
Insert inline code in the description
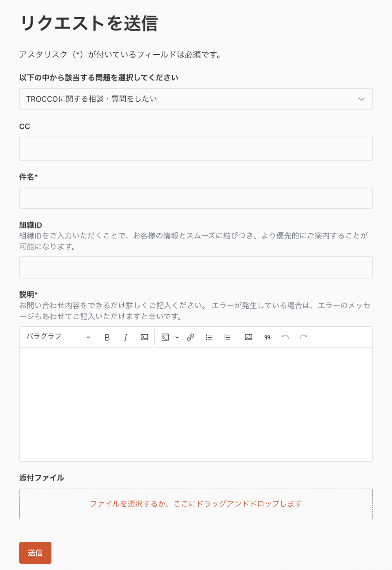tap(144, 337)
